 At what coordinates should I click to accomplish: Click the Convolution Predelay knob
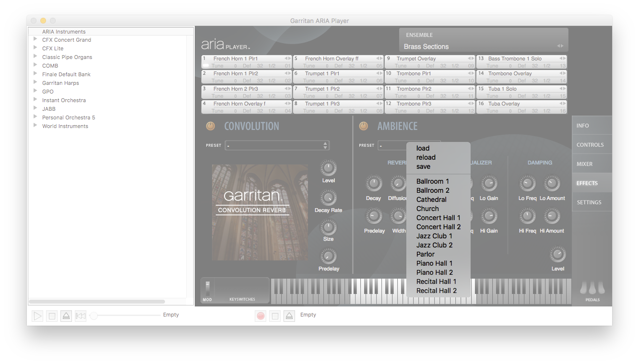[329, 256]
